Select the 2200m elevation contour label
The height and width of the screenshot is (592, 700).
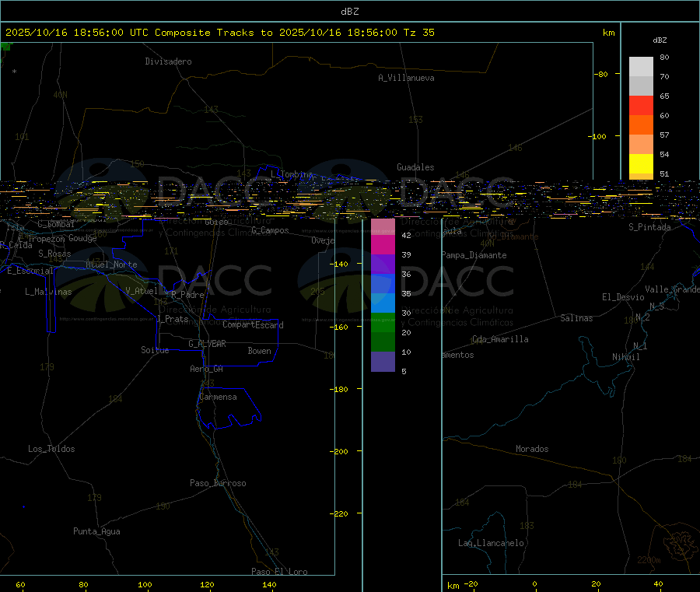(649, 560)
